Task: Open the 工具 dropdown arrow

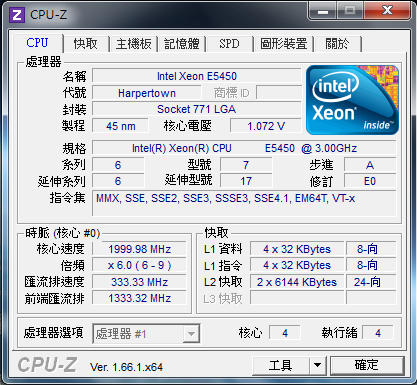Action: (318, 365)
